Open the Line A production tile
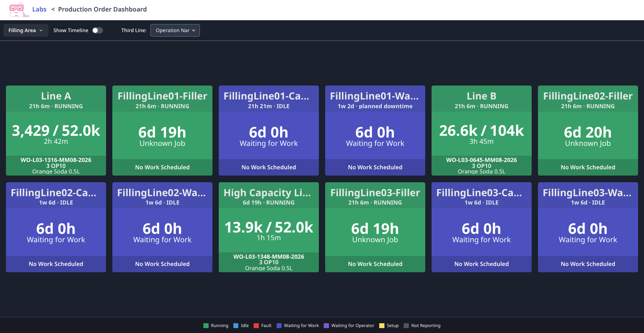 pos(56,131)
